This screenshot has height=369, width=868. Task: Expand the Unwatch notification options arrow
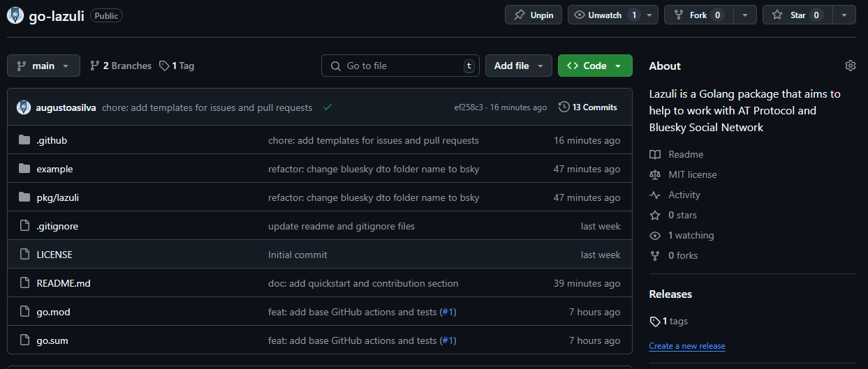click(651, 15)
